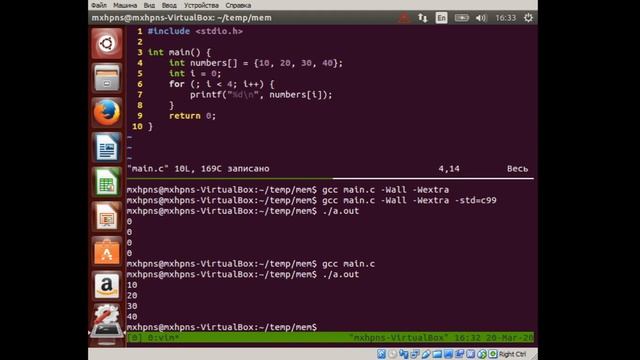Click the 'gcc main.c -Wall -Wextra -std=c99' command
This screenshot has height=360, width=640.
tap(409, 200)
